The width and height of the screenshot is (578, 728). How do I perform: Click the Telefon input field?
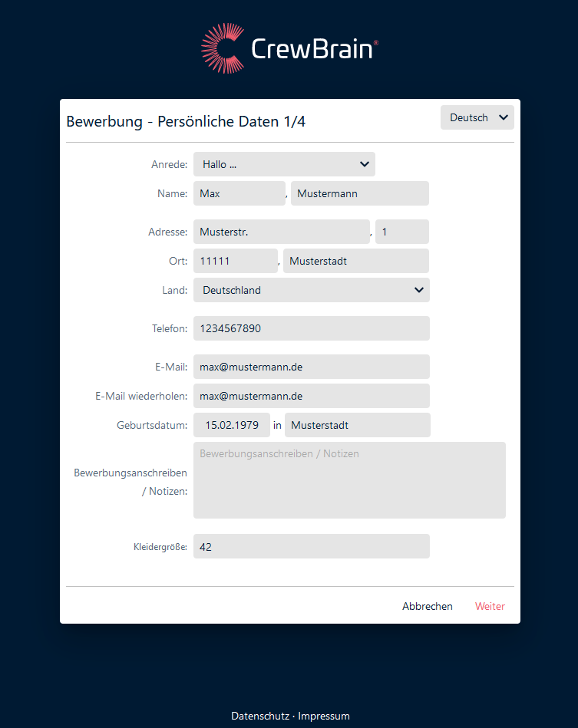pos(311,328)
